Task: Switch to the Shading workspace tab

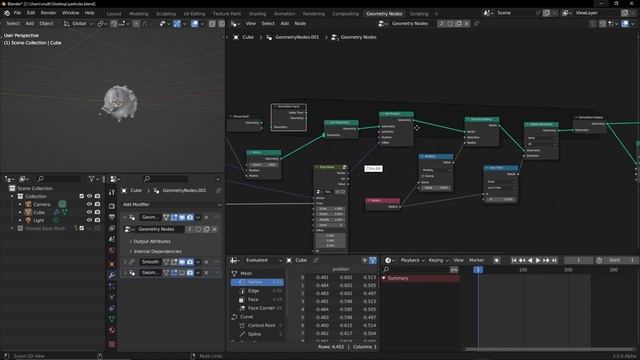Action: tap(257, 14)
